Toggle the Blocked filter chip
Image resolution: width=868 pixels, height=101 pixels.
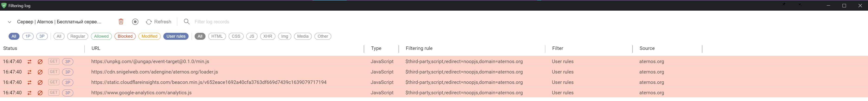125,36
